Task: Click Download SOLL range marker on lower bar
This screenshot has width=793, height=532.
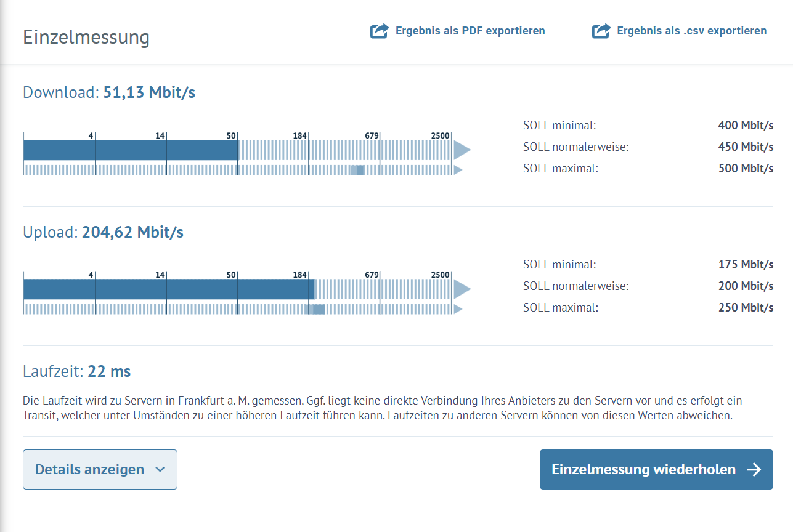Action: 357,170
